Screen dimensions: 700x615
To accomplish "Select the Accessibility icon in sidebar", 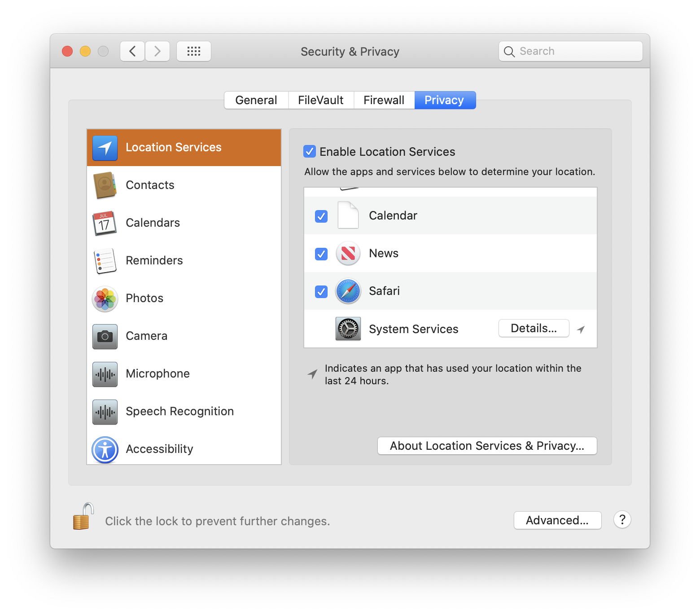I will click(105, 449).
